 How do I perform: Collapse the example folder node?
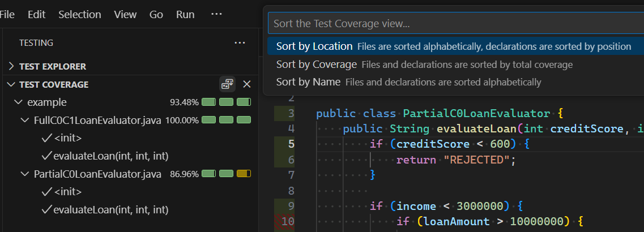click(x=18, y=102)
